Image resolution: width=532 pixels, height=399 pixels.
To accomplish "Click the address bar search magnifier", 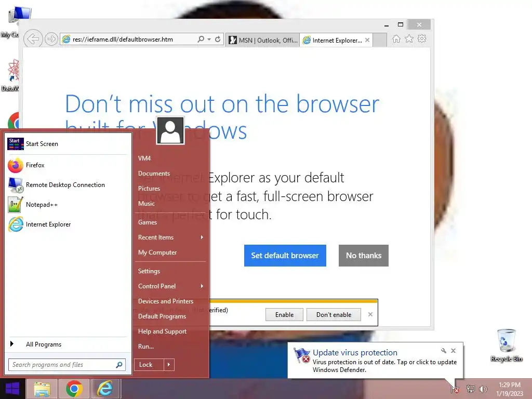I will tap(201, 39).
